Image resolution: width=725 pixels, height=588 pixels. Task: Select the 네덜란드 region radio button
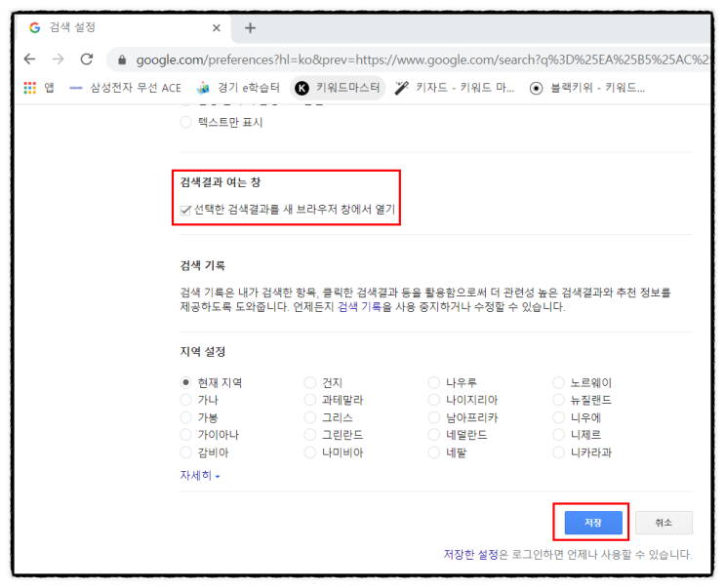click(x=433, y=435)
